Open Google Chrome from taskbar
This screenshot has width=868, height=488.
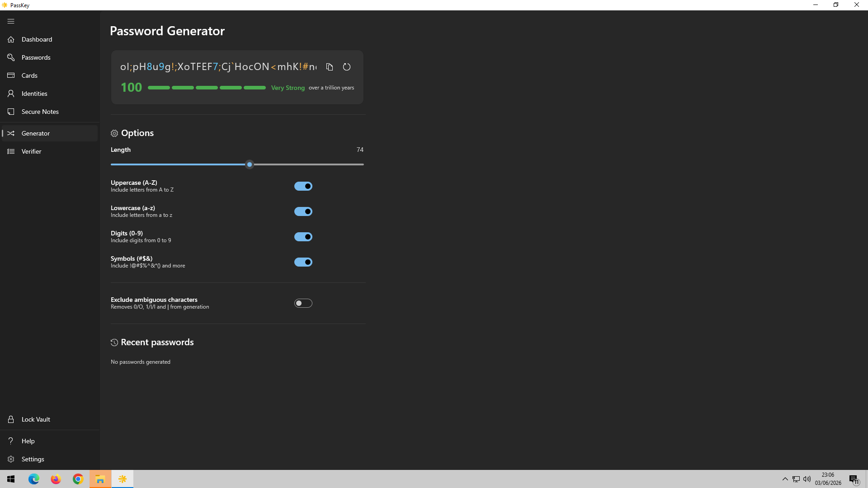[x=78, y=479]
